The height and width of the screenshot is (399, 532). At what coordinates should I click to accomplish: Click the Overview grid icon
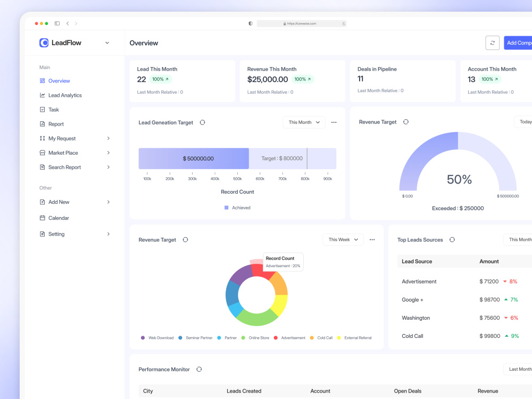(x=43, y=81)
